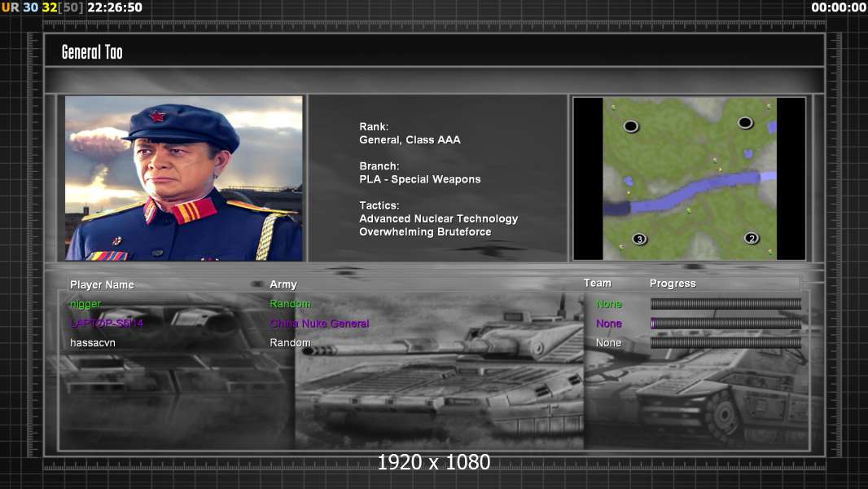Click the LAPTOP-S6I14 loading progress bar

[726, 324]
